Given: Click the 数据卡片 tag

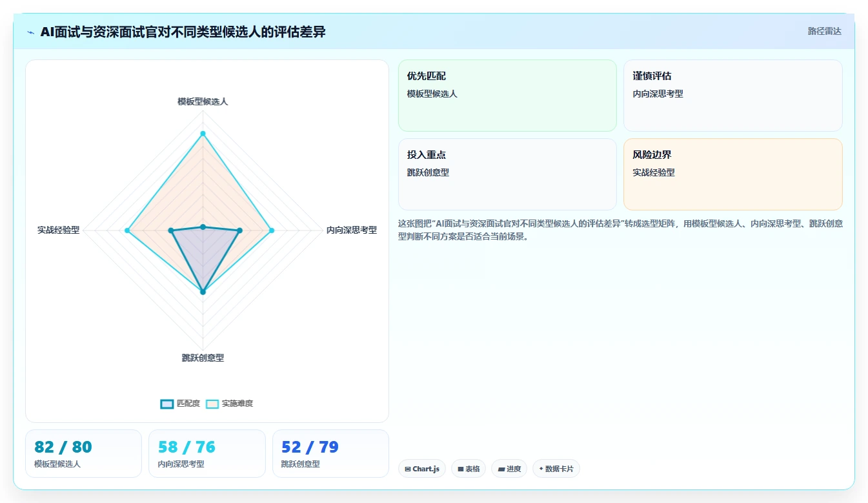Looking at the screenshot, I should coord(556,469).
